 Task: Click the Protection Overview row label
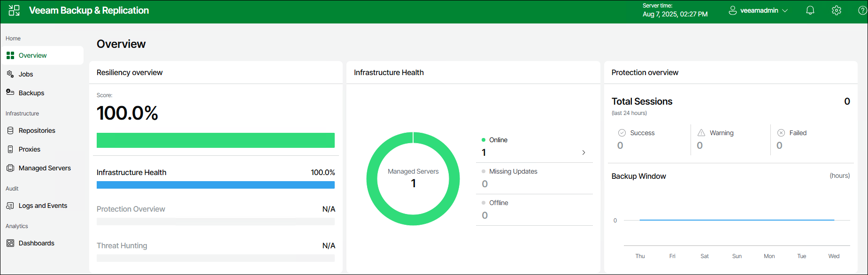click(131, 209)
